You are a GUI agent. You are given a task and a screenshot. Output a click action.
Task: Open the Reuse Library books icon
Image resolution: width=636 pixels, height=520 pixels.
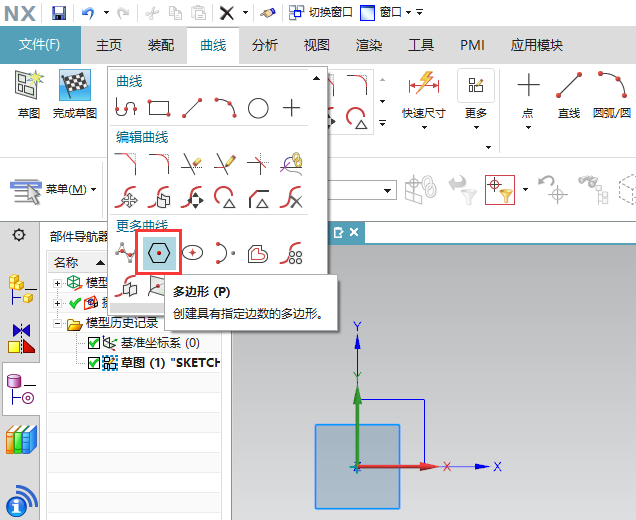pos(21,439)
